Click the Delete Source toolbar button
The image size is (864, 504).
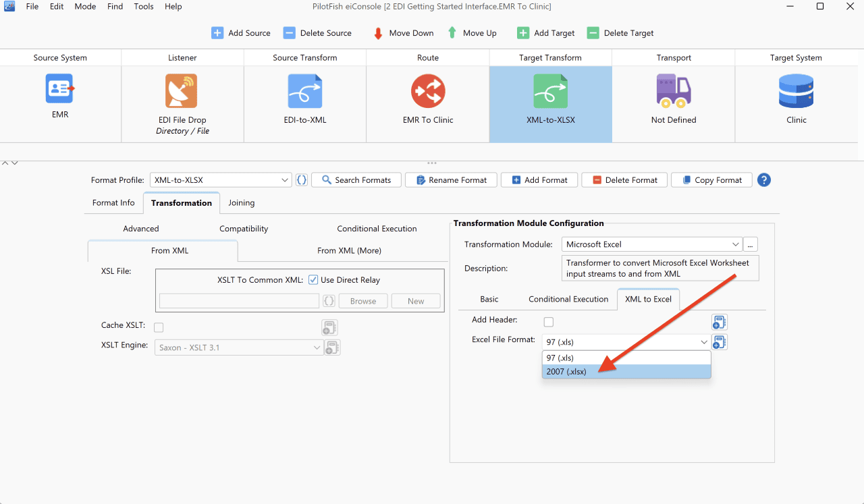317,33
